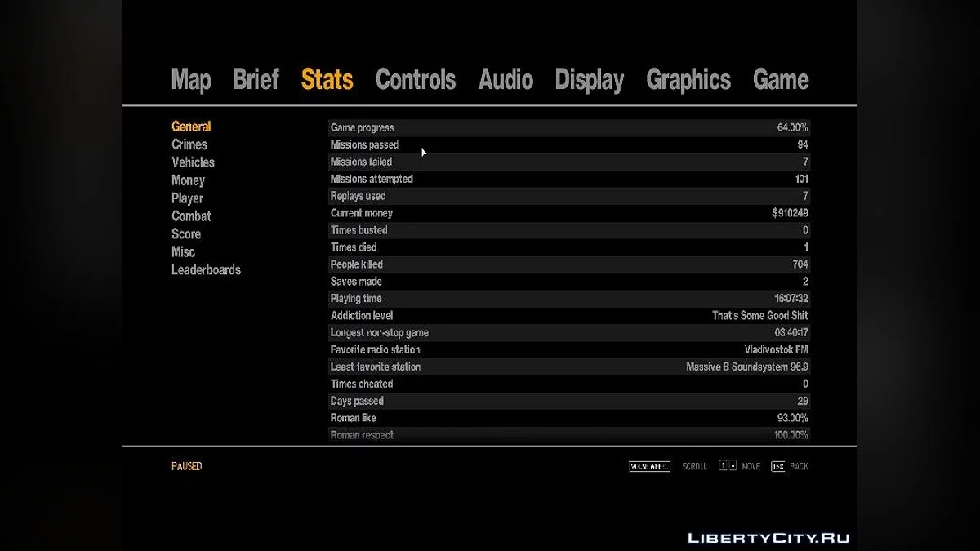Select the Stats tab

327,80
